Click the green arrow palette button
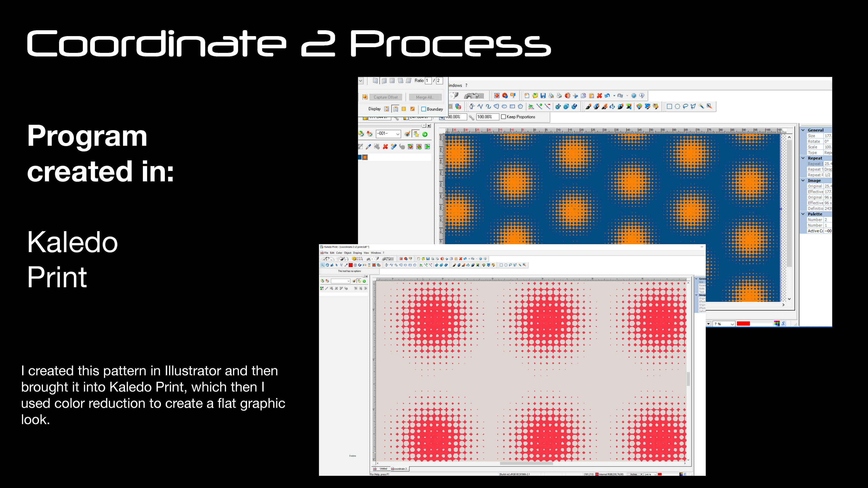 425,134
